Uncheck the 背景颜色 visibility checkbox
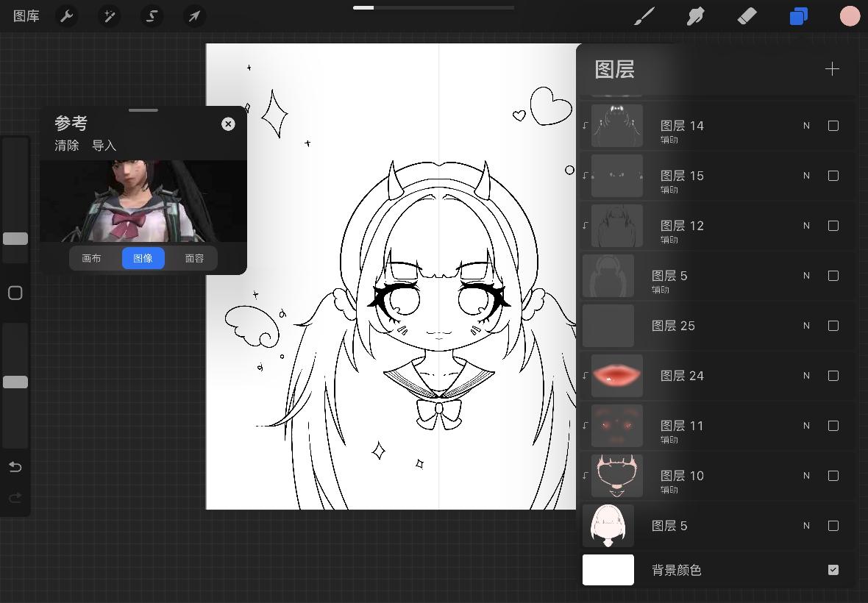The height and width of the screenshot is (603, 868). (x=833, y=570)
